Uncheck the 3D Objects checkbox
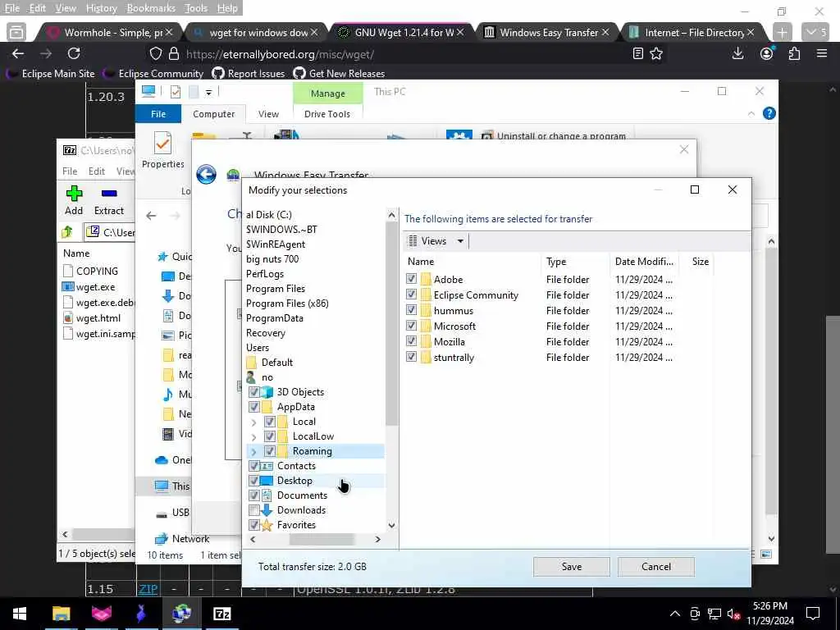Image resolution: width=840 pixels, height=630 pixels. click(254, 391)
